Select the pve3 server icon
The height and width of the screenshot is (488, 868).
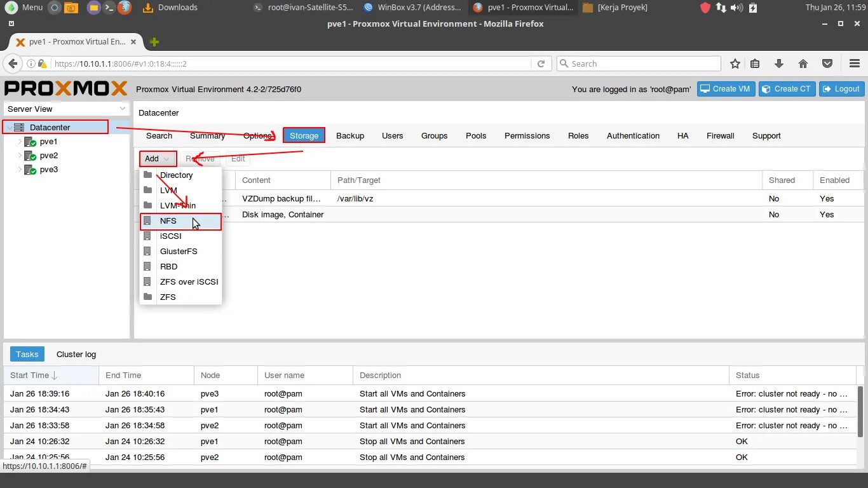[x=31, y=170]
